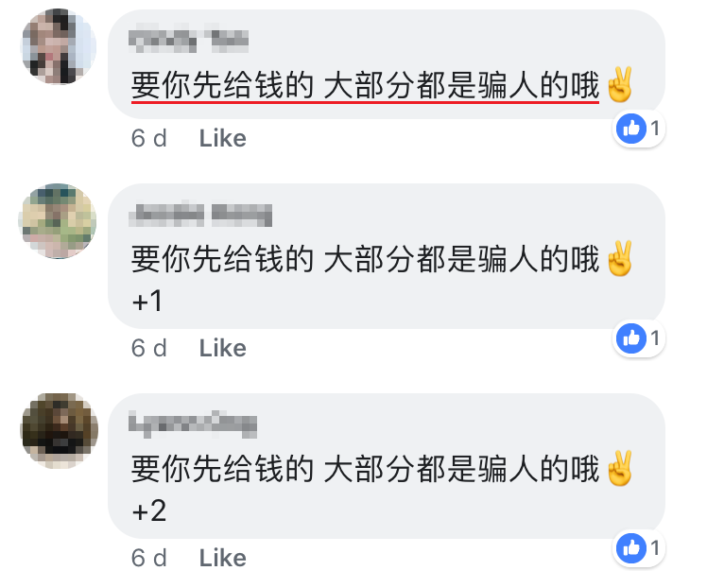Screen dimensions: 707x588
Task: Open the profile picture beside the +2 comment
Action: [x=59, y=431]
